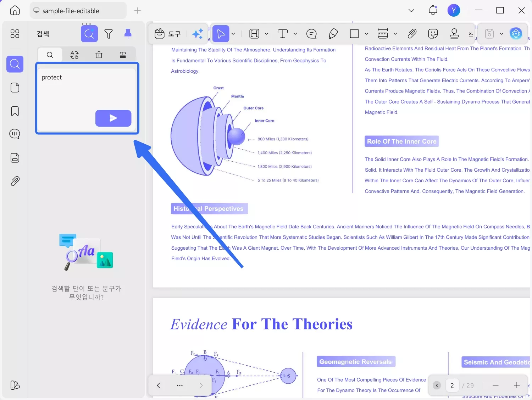Click the back navigation circle near page number
The height and width of the screenshot is (400, 532).
[x=437, y=385]
